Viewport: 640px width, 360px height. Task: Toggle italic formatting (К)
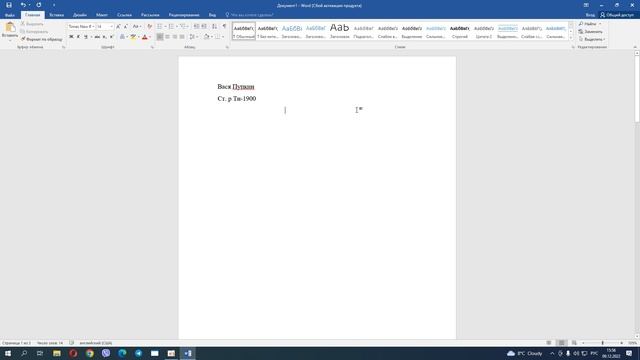coord(78,37)
